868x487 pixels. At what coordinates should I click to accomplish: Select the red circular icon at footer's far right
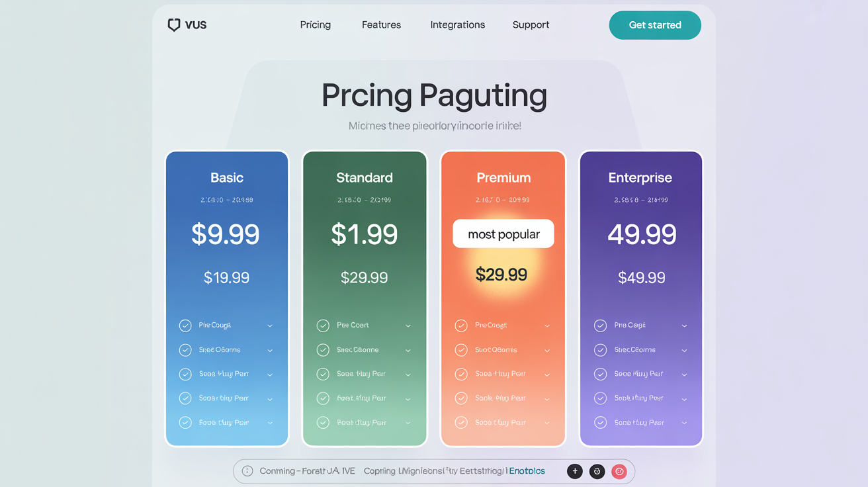pyautogui.click(x=619, y=471)
